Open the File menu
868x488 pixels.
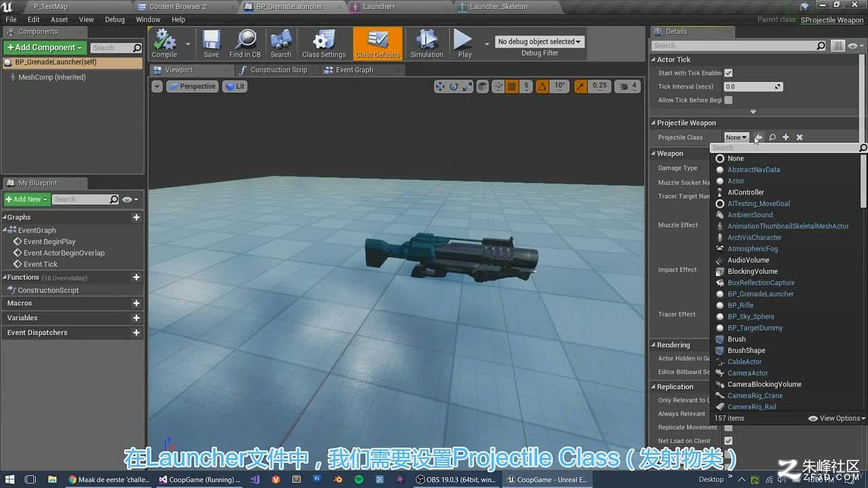pyautogui.click(x=11, y=20)
